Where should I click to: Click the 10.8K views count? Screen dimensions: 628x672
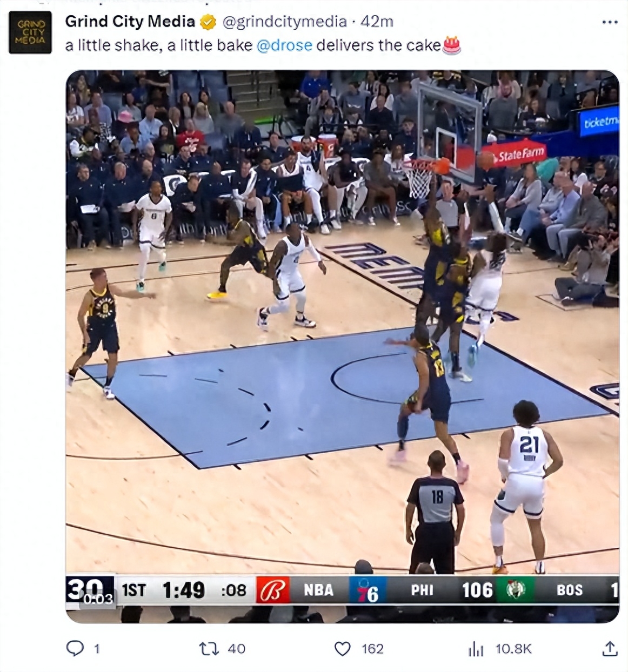tap(513, 648)
